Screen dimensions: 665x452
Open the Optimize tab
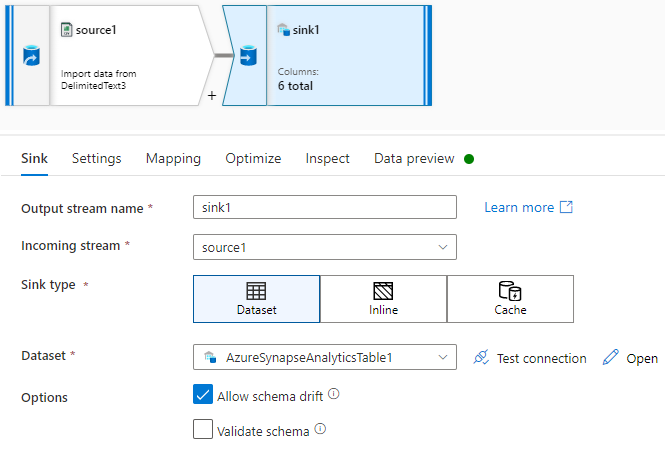click(x=253, y=158)
